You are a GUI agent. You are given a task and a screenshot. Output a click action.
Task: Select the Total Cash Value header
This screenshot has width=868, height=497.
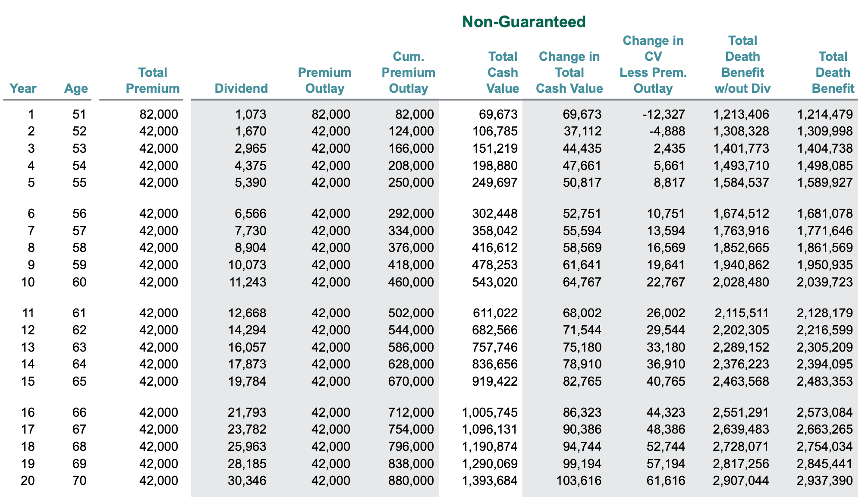[x=503, y=72]
